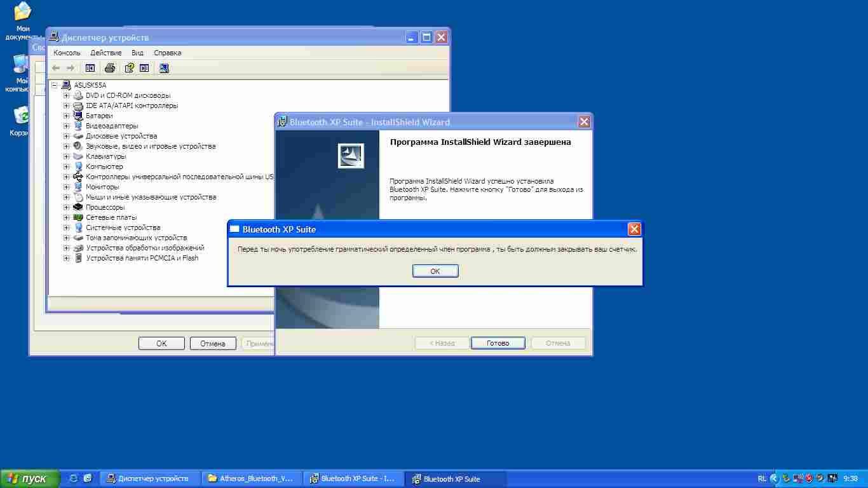The image size is (868, 488).
Task: Click the Сетевые платы network card icon
Action: point(78,217)
